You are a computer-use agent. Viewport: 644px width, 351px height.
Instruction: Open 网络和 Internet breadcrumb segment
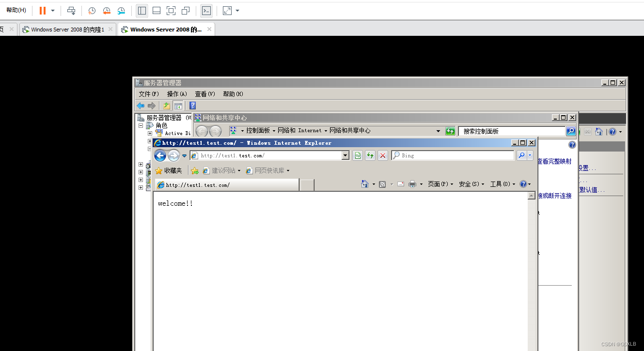299,131
